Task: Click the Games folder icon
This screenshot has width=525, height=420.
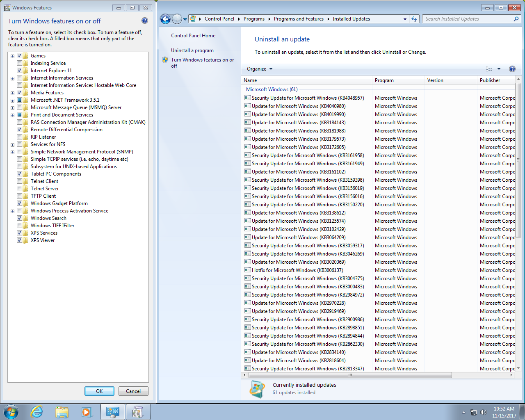Action: click(26, 56)
